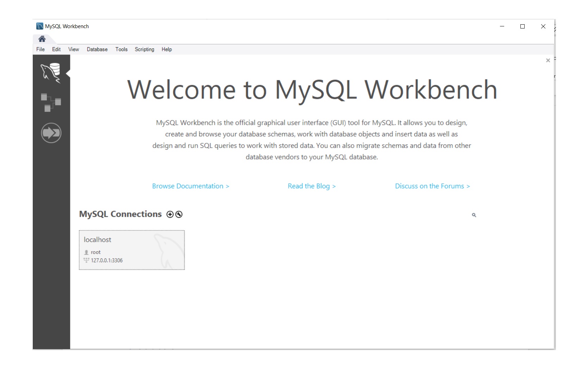The width and height of the screenshot is (588, 380).
Task: Open the Models section in the sidebar
Action: coord(51,103)
